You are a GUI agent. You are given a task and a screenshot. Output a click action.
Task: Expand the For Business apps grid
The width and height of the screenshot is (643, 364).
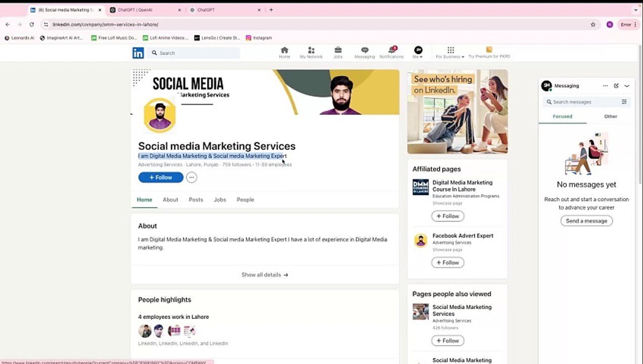click(450, 53)
